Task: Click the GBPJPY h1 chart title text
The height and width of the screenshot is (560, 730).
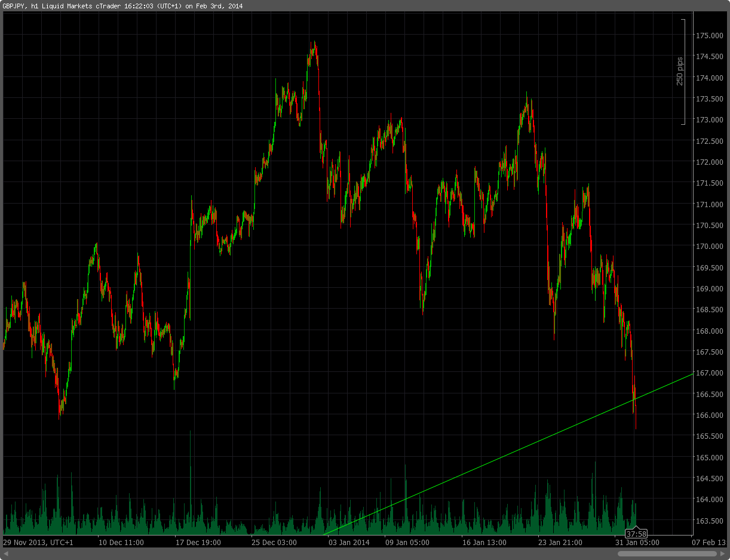Action: pyautogui.click(x=122, y=6)
